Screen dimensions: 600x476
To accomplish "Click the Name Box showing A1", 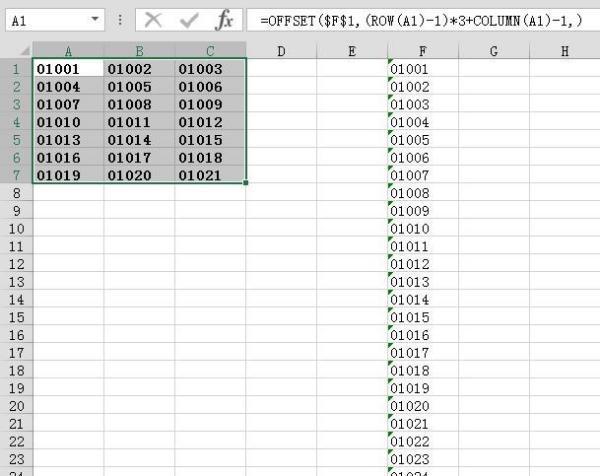I will click(x=45, y=19).
